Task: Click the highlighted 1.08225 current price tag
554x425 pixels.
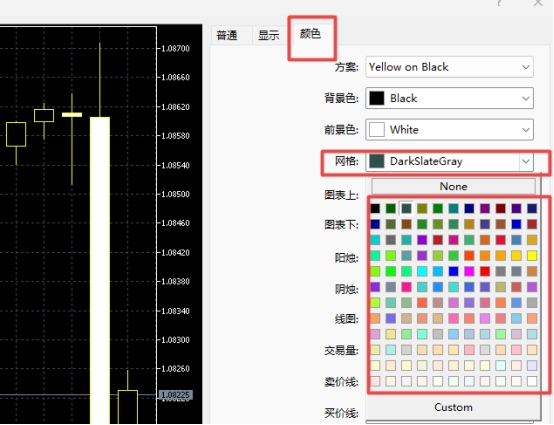Action: point(176,395)
